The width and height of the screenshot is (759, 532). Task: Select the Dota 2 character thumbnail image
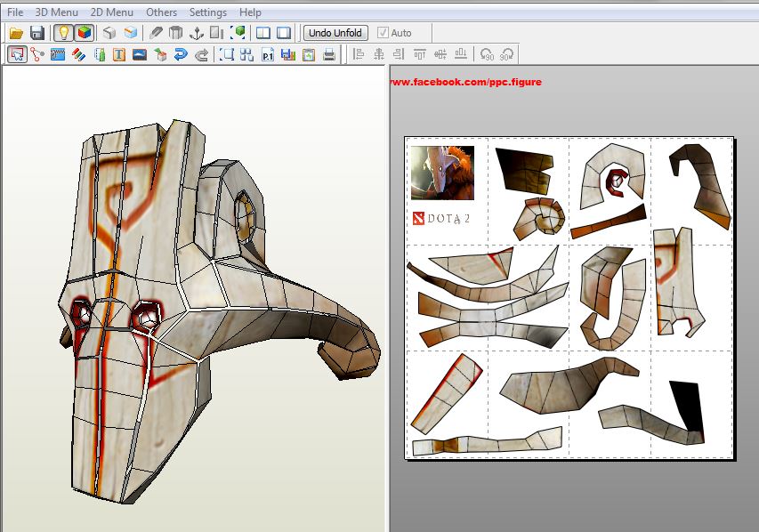click(442, 173)
